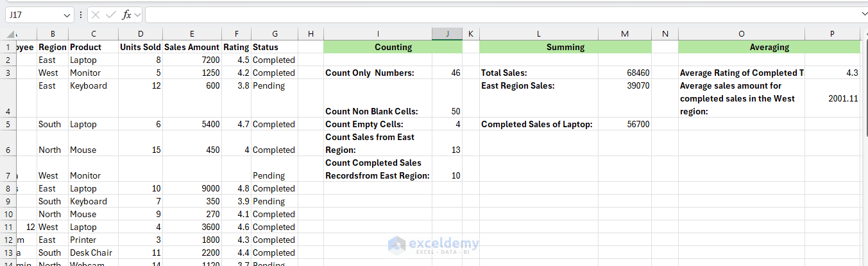Click the green Summing header cell
Image resolution: width=868 pixels, height=266 pixels.
click(x=565, y=47)
